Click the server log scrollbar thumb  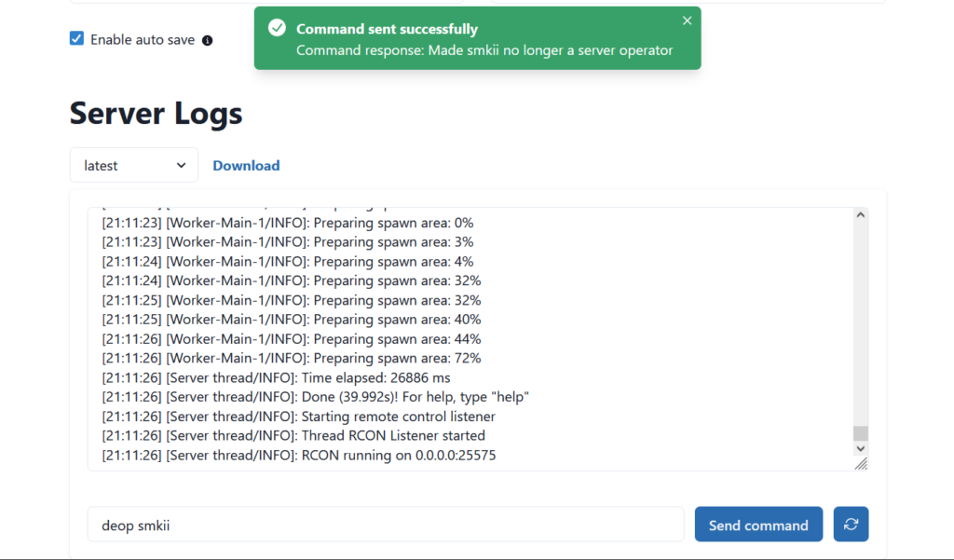(860, 433)
